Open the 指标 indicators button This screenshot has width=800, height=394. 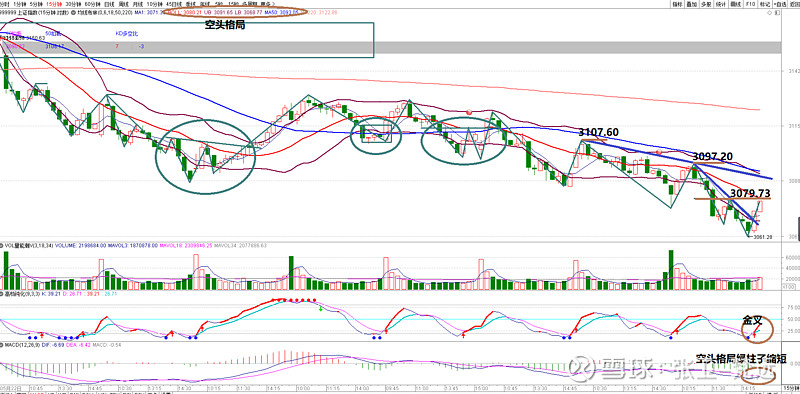[x=678, y=4]
